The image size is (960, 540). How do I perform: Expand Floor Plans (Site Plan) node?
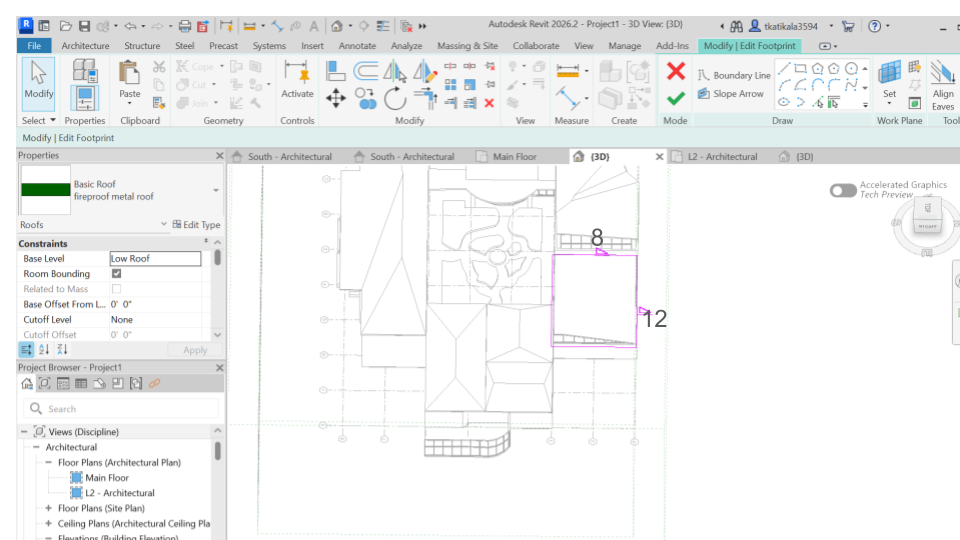[48, 508]
